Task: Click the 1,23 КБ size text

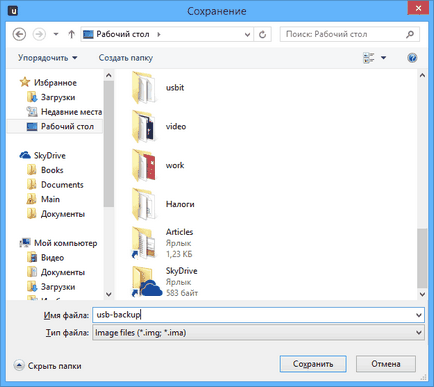Action: pos(179,254)
